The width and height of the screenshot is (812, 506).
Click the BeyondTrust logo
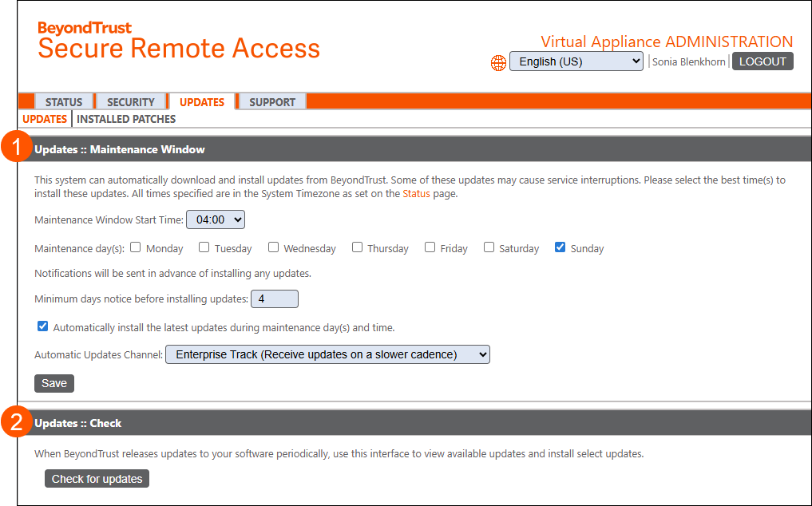coord(85,27)
